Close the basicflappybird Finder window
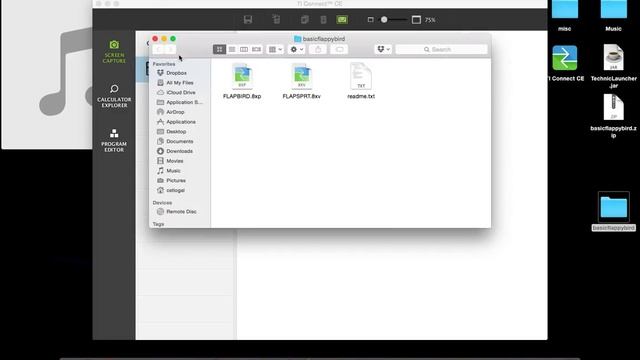The height and width of the screenshot is (360, 640). click(x=155, y=39)
